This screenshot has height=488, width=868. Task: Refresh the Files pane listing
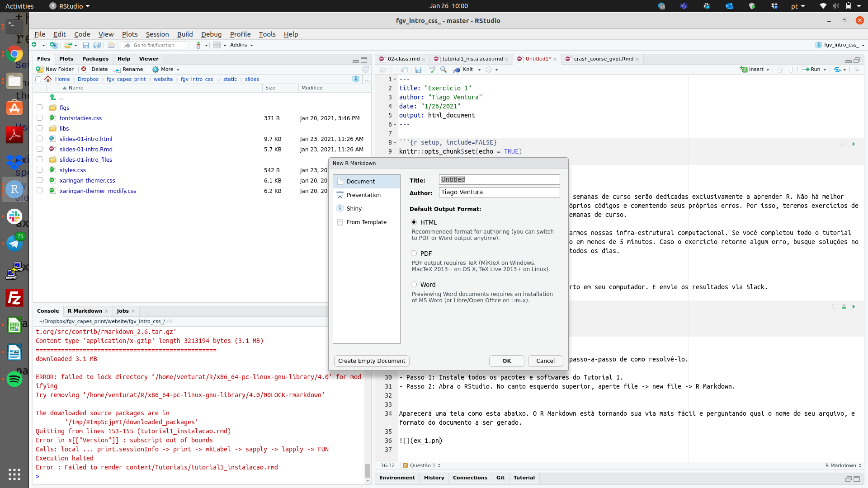coord(365,69)
